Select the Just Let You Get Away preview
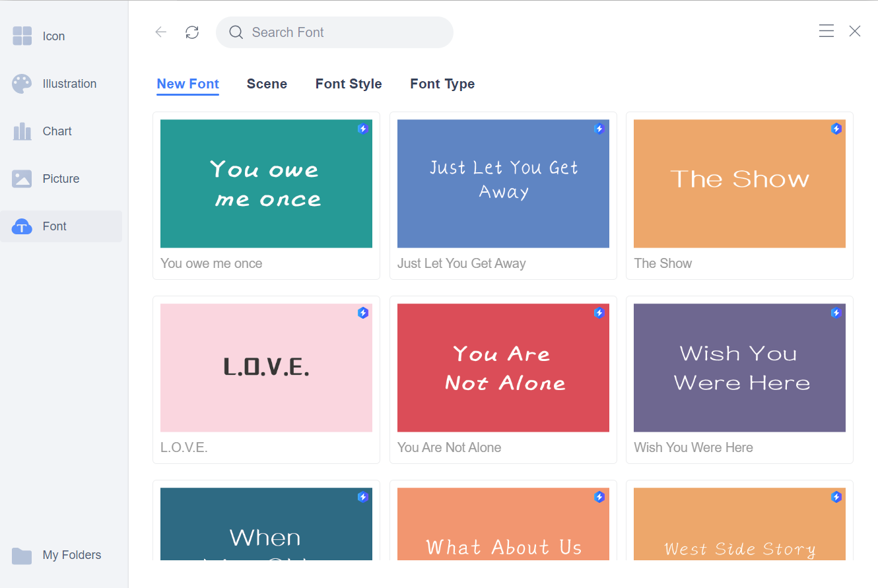The height and width of the screenshot is (588, 878). coord(503,183)
